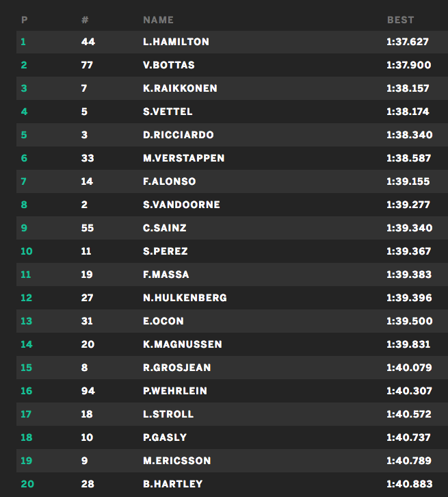448x497 pixels.
Task: Click M.VERSTAPPEN driver name
Action: click(x=183, y=158)
